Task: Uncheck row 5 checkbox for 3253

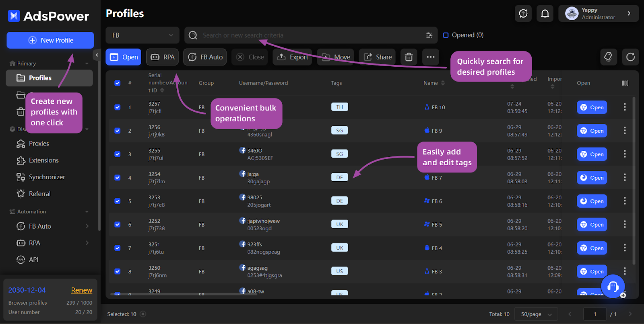Action: tap(118, 201)
